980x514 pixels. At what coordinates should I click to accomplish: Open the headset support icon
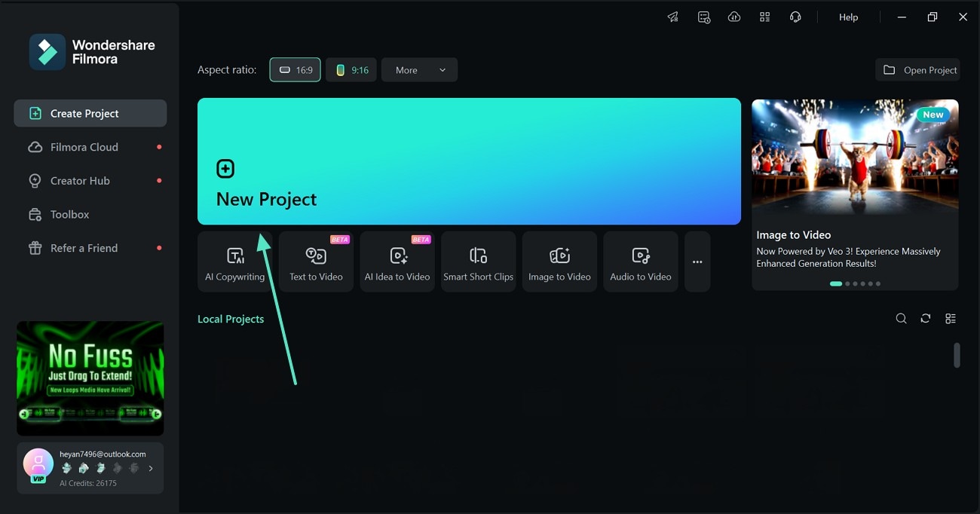click(x=795, y=17)
